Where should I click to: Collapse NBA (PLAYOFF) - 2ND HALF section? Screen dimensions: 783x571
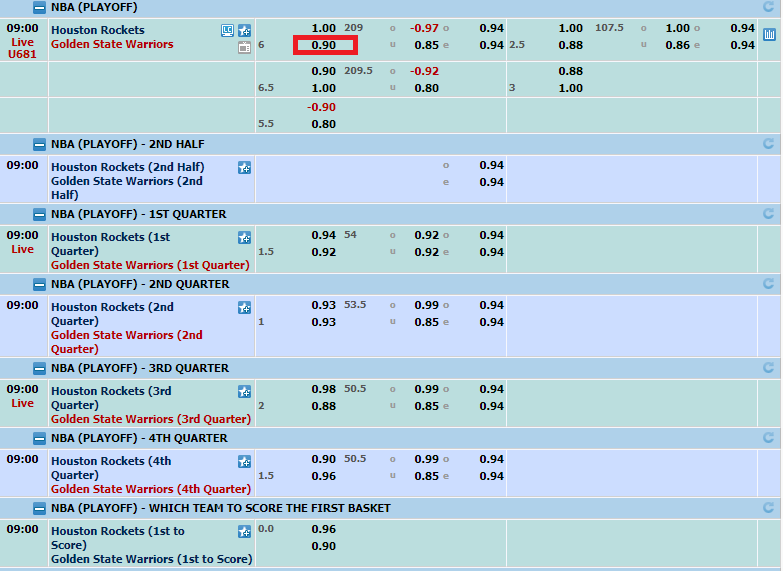click(39, 145)
